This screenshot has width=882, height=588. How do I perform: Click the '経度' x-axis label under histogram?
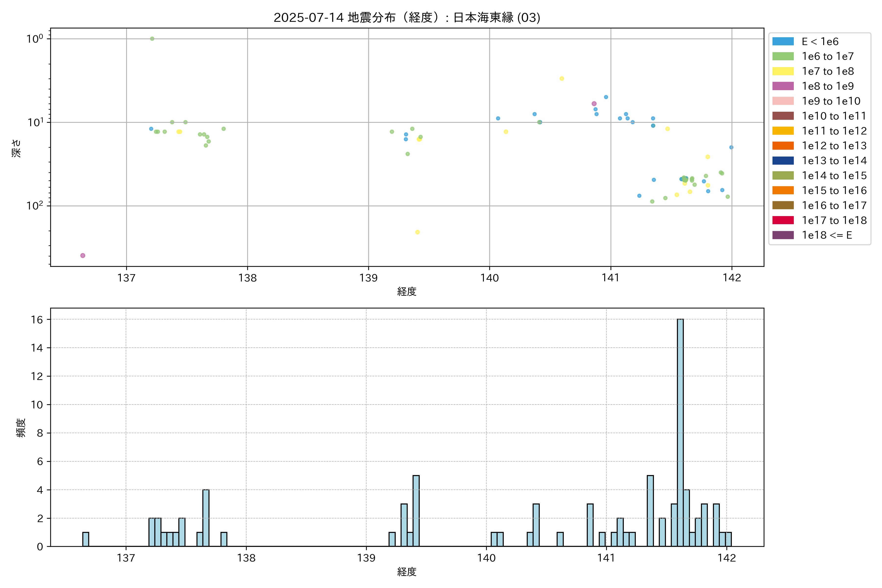(407, 572)
